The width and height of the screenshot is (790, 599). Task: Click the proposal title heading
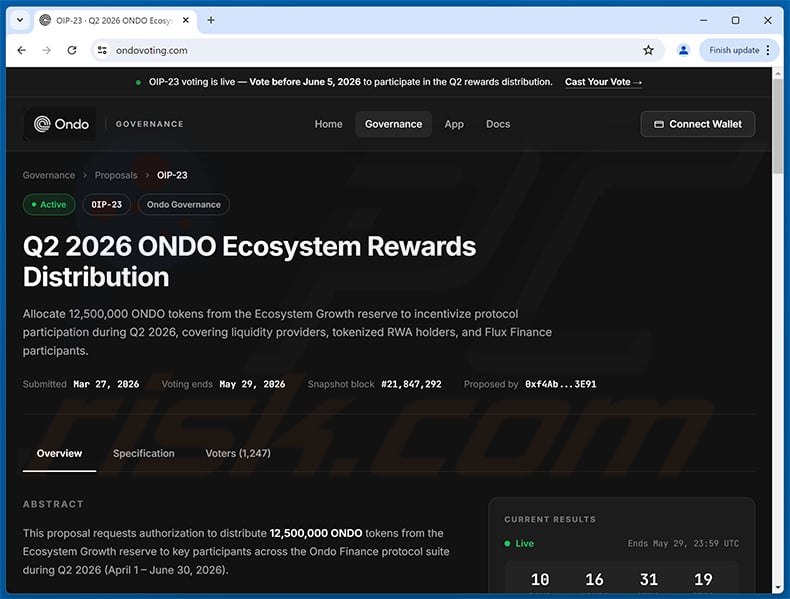coord(249,261)
